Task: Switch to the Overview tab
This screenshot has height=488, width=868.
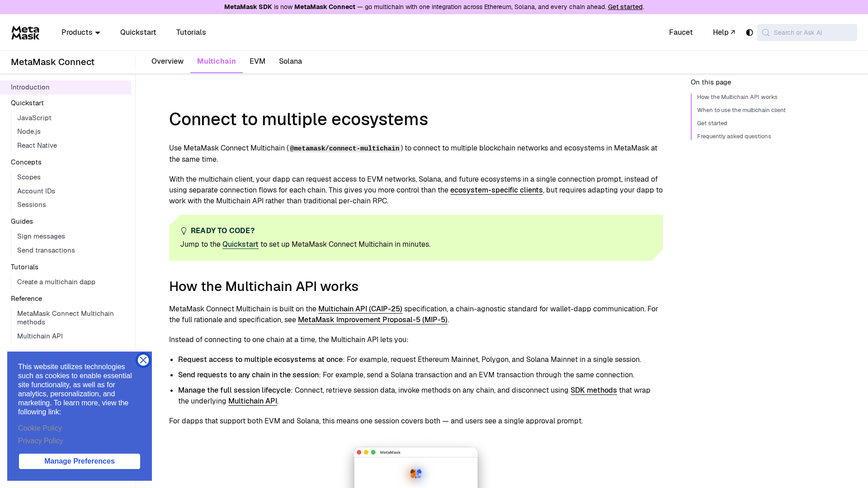Action: pos(167,61)
